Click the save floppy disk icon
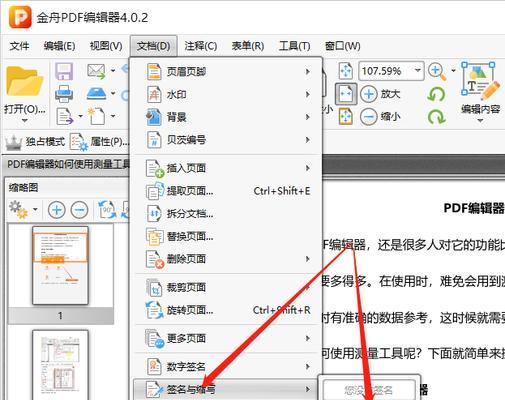 64,71
